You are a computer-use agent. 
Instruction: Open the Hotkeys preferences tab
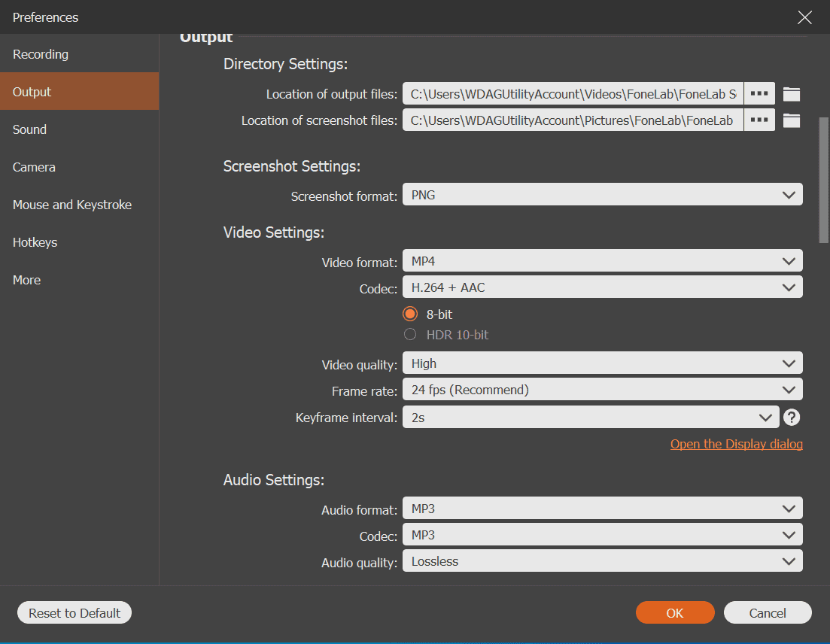pos(35,242)
